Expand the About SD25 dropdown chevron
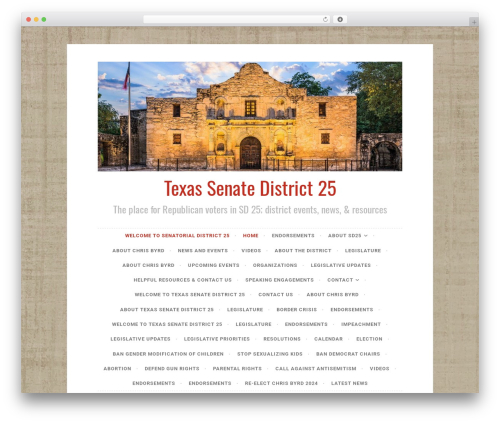500x423 pixels. click(366, 236)
